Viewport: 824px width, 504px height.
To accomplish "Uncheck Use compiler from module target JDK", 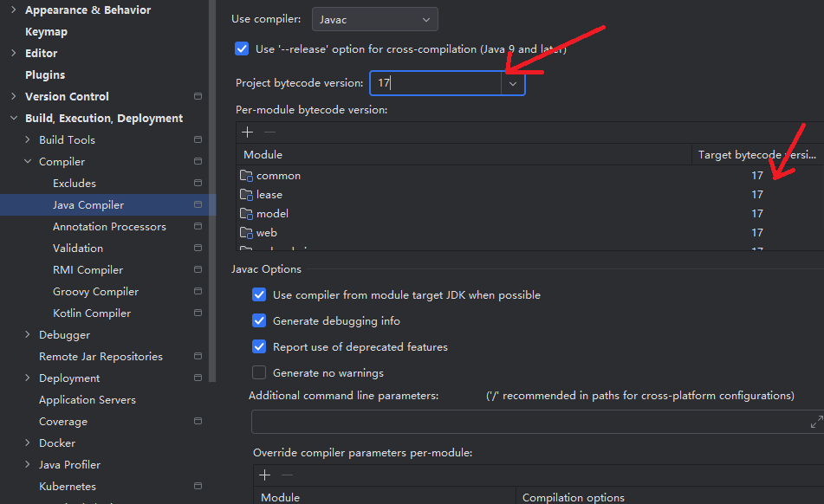I will pos(259,294).
